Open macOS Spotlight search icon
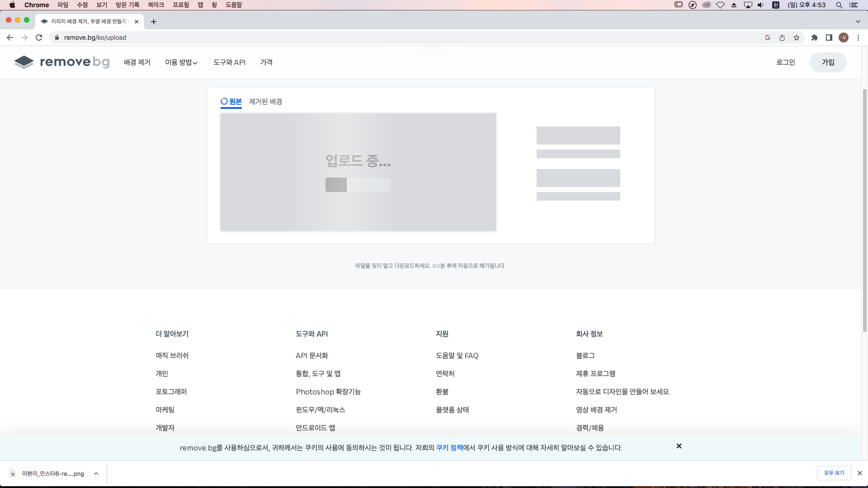 point(839,5)
